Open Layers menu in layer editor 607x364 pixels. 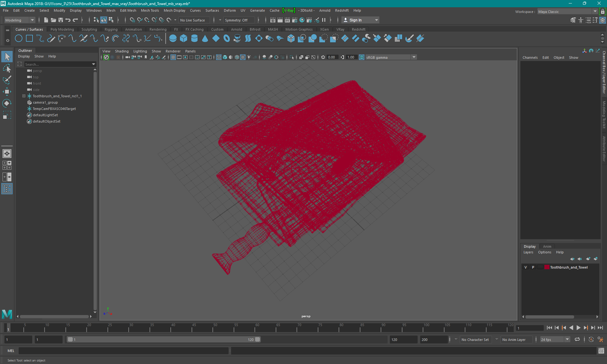[x=528, y=252]
